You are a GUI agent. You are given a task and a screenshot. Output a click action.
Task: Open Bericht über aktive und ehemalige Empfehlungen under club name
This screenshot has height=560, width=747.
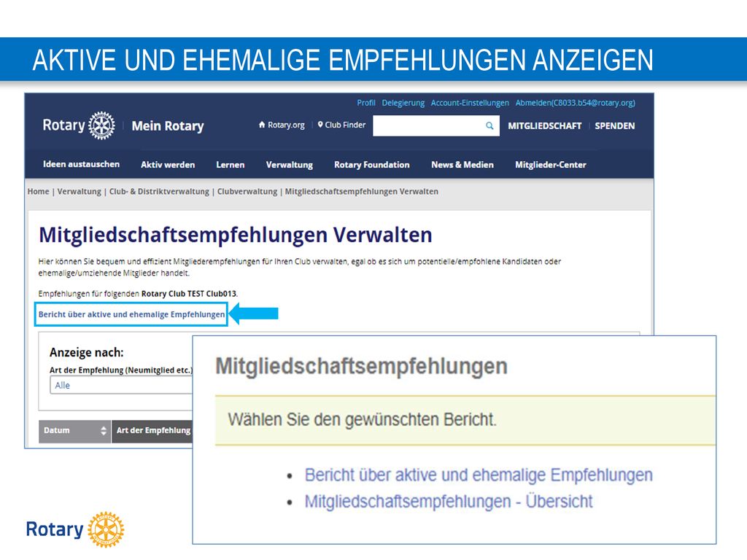(131, 314)
